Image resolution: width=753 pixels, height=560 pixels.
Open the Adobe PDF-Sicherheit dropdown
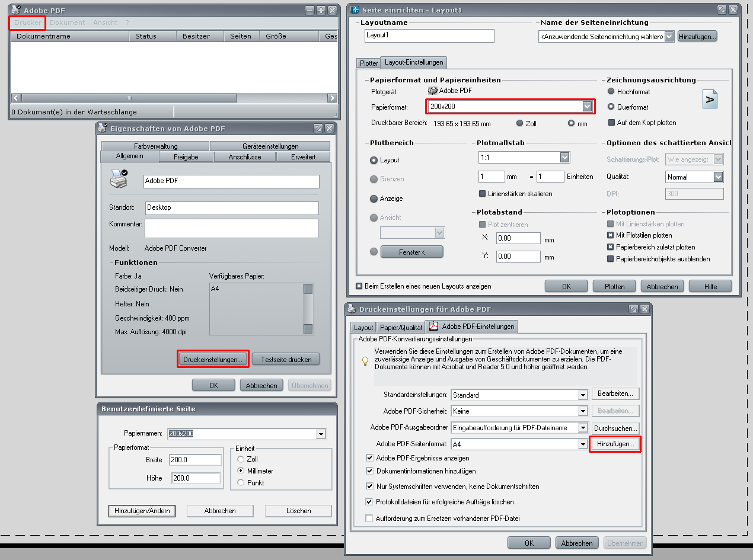coord(583,411)
